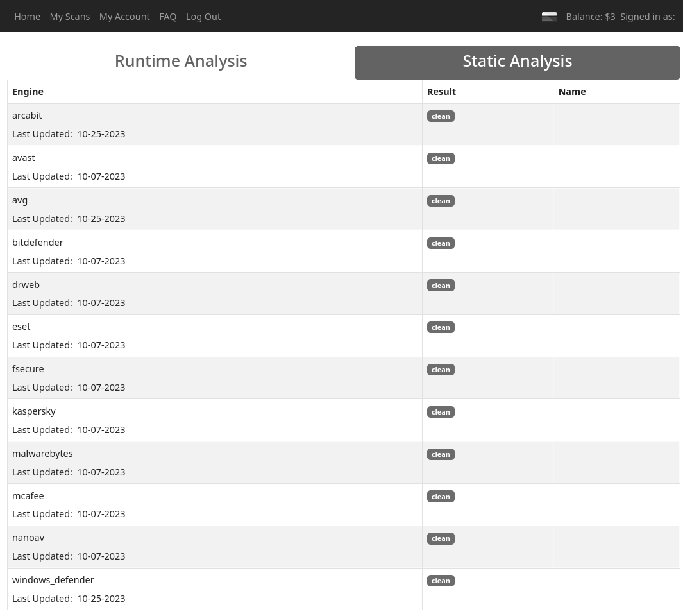Click the Result column header
Screen dimensions: 683x616
(x=441, y=92)
